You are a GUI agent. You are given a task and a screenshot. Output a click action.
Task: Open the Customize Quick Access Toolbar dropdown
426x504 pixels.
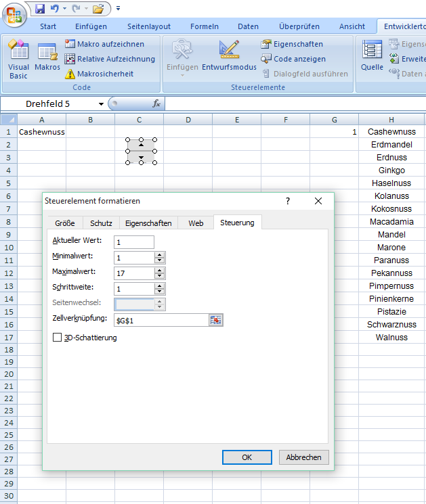tap(118, 9)
